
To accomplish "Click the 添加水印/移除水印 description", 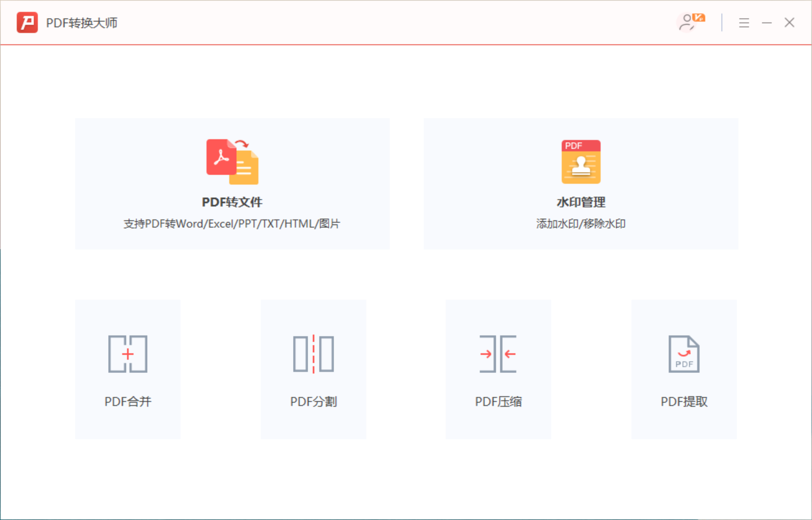I will tap(581, 224).
